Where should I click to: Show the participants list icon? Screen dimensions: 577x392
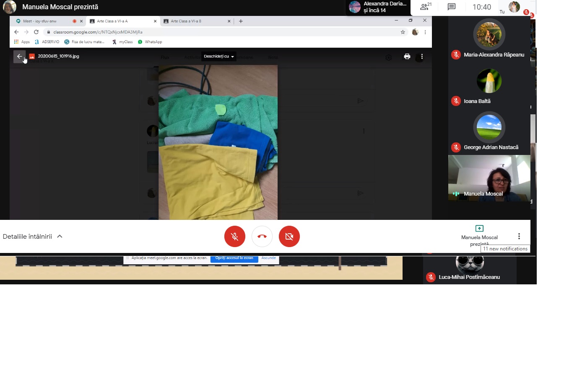pos(425,7)
